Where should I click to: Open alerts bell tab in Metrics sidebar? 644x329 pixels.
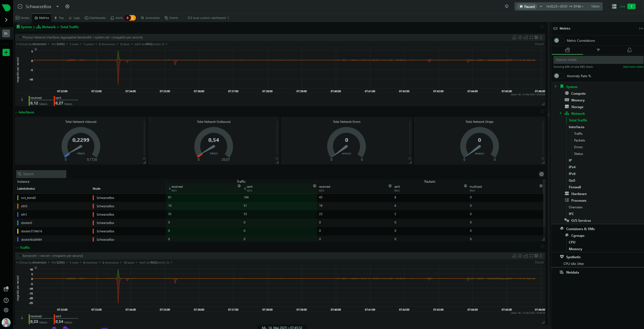(629, 50)
